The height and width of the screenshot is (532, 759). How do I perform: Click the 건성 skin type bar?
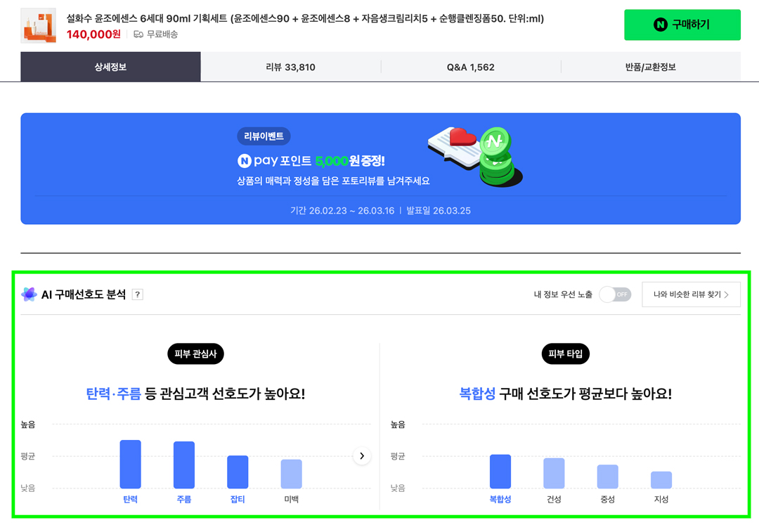(x=554, y=473)
